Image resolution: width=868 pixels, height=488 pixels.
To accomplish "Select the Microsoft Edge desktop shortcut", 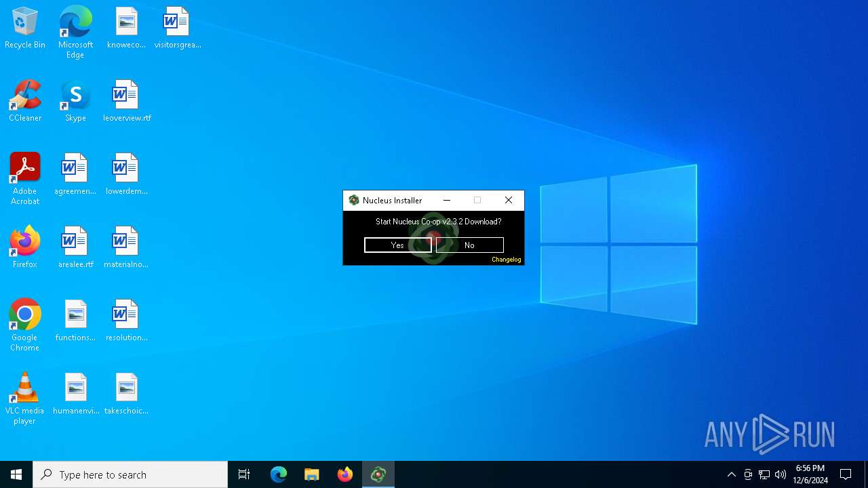I will tap(75, 33).
